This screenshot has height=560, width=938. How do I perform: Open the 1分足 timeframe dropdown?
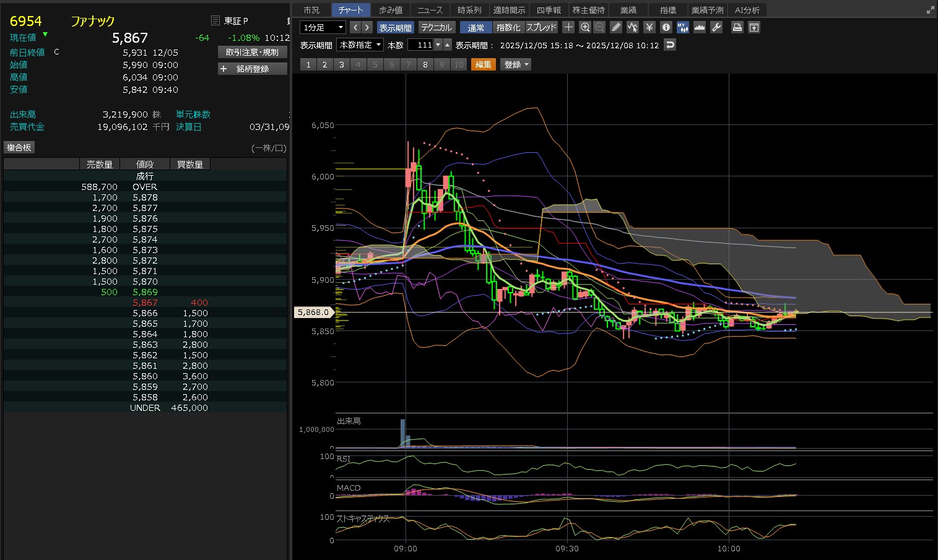[x=323, y=27]
